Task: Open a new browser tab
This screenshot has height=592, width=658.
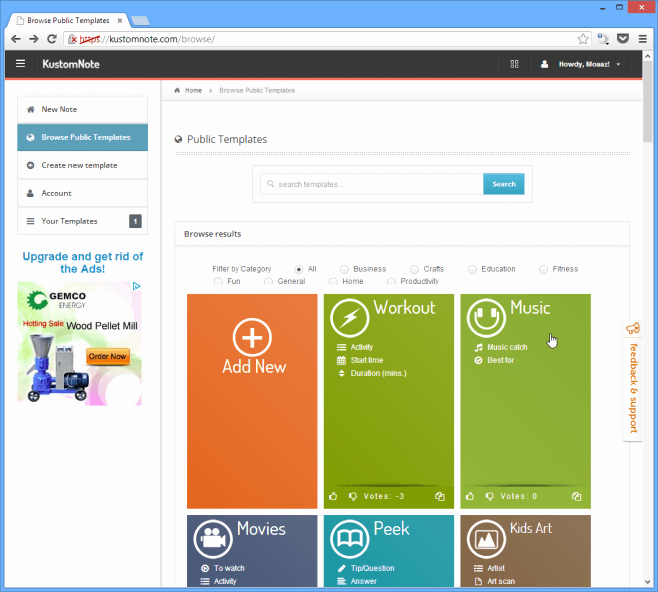Action: pyautogui.click(x=140, y=20)
